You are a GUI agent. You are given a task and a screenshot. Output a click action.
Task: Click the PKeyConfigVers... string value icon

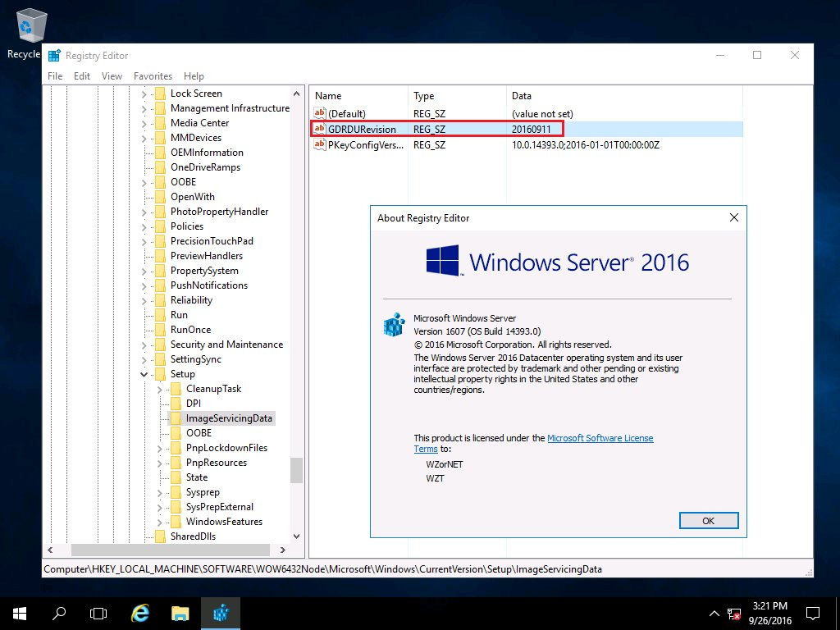pos(320,144)
